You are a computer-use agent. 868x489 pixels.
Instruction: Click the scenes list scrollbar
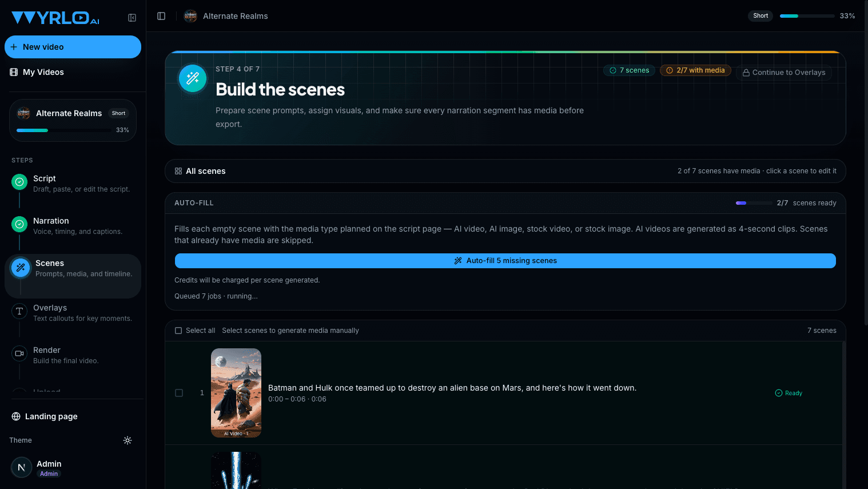coord(843,415)
